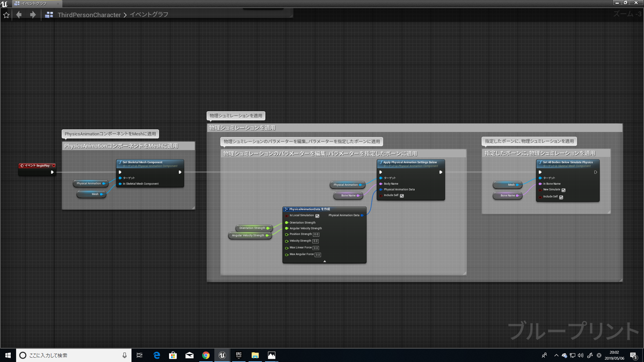Click the Windows taskbar search box
The image size is (644, 362).
tap(74, 355)
